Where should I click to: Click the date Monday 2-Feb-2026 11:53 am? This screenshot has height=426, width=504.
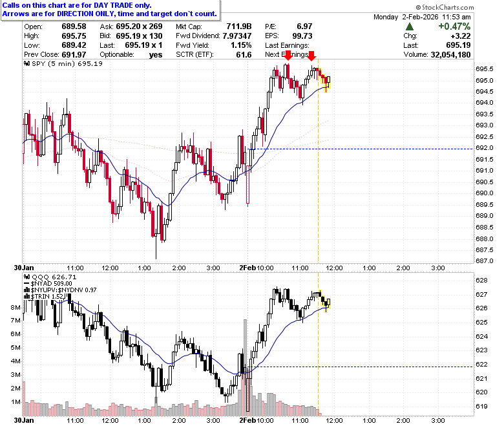coord(422,17)
